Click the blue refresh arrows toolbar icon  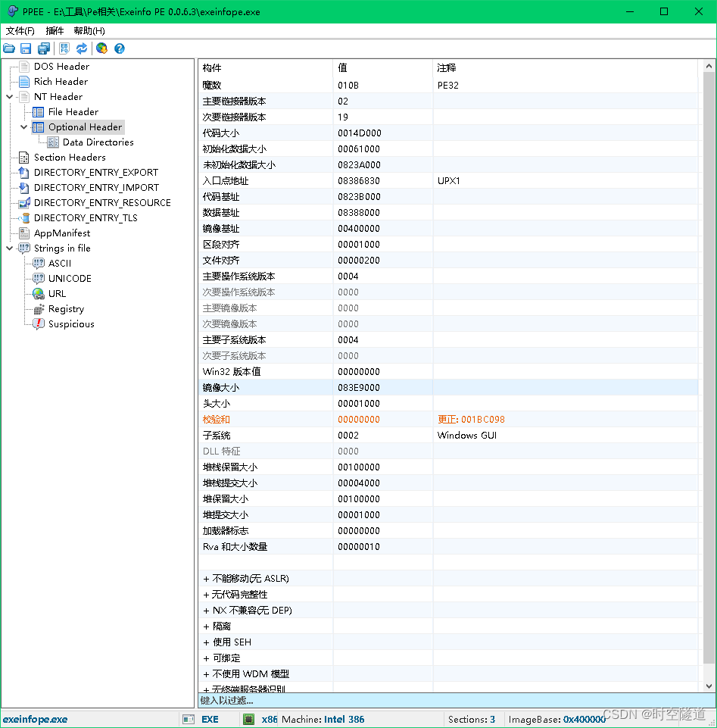tap(81, 48)
